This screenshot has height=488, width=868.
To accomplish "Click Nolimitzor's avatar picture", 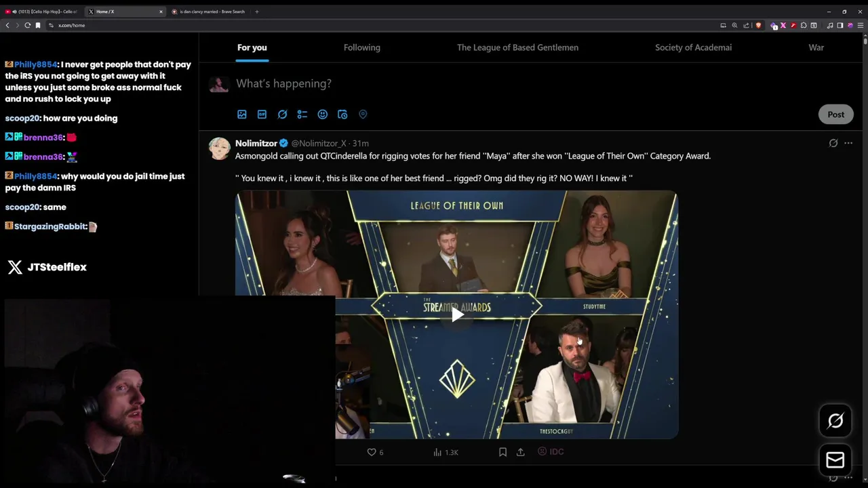I will pyautogui.click(x=219, y=148).
